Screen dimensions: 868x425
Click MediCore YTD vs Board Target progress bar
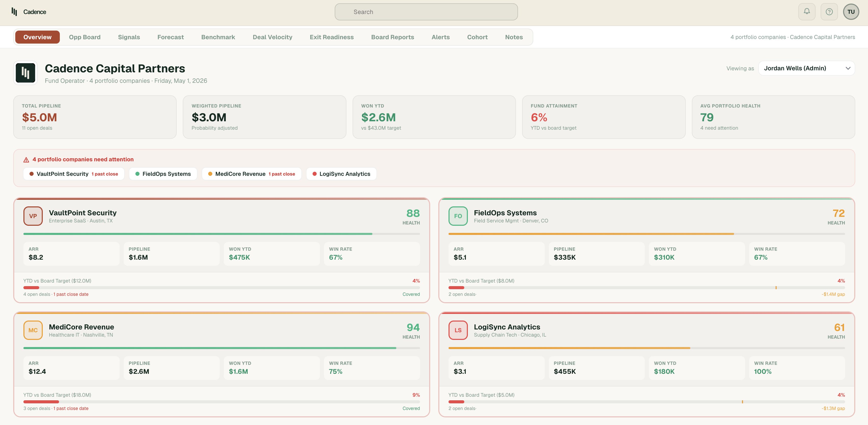tap(222, 402)
